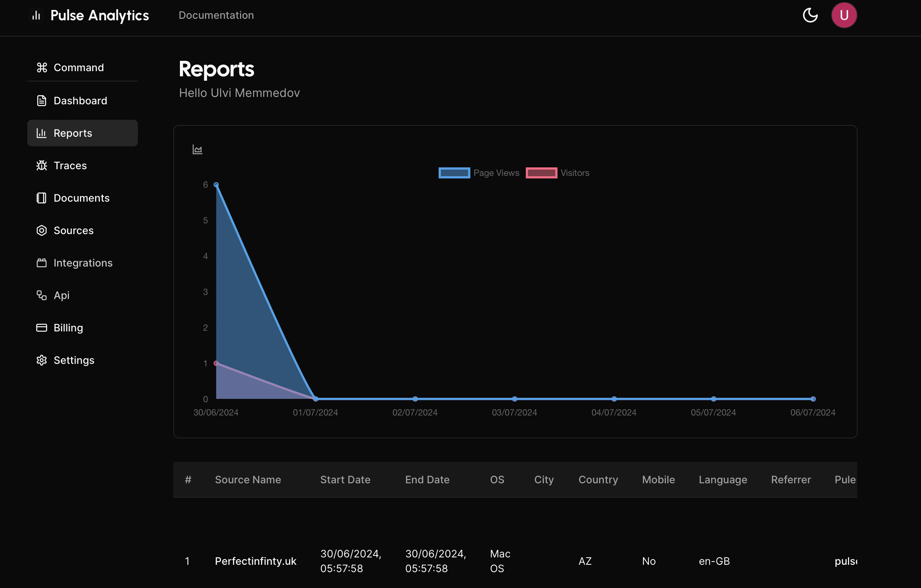Select the Reports sidebar item

[x=83, y=133]
